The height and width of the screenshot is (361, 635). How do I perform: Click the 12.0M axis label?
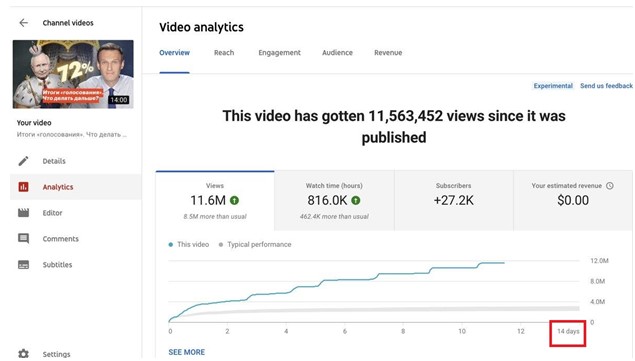pos(599,261)
